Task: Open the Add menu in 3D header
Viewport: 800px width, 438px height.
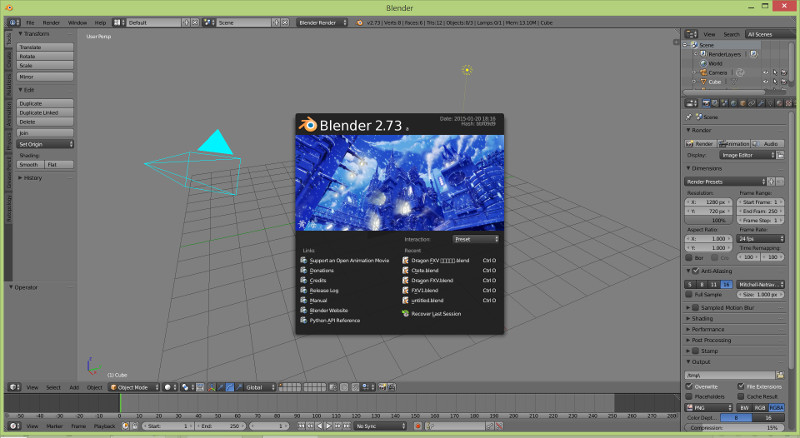Action: [x=74, y=387]
